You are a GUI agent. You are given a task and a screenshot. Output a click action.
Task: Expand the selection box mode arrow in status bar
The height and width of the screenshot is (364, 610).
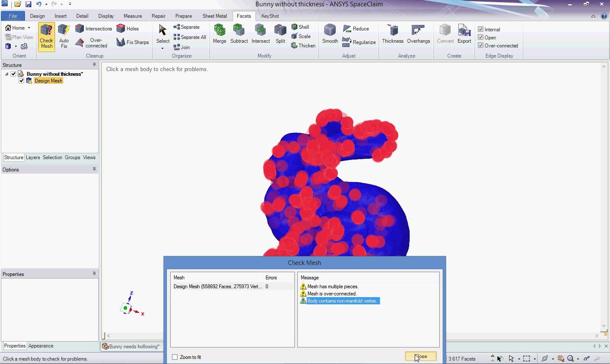[x=535, y=359]
